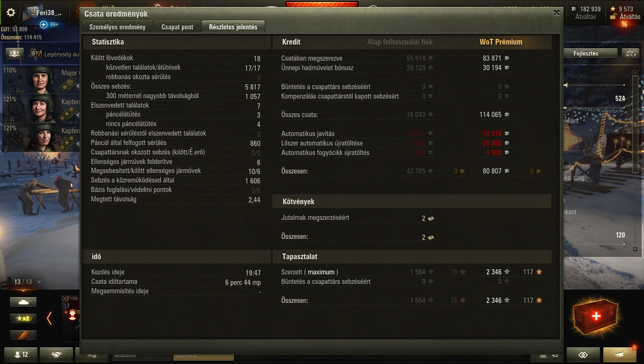Viewport: 644px width, 364px height.
Task: Switch to the Személyes eredmény tab
Action: click(117, 27)
